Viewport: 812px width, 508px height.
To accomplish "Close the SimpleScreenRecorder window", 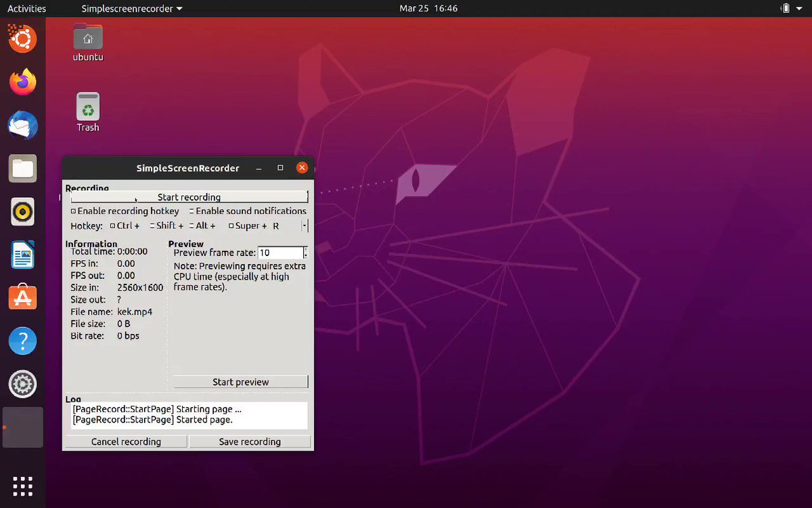I will pyautogui.click(x=302, y=168).
